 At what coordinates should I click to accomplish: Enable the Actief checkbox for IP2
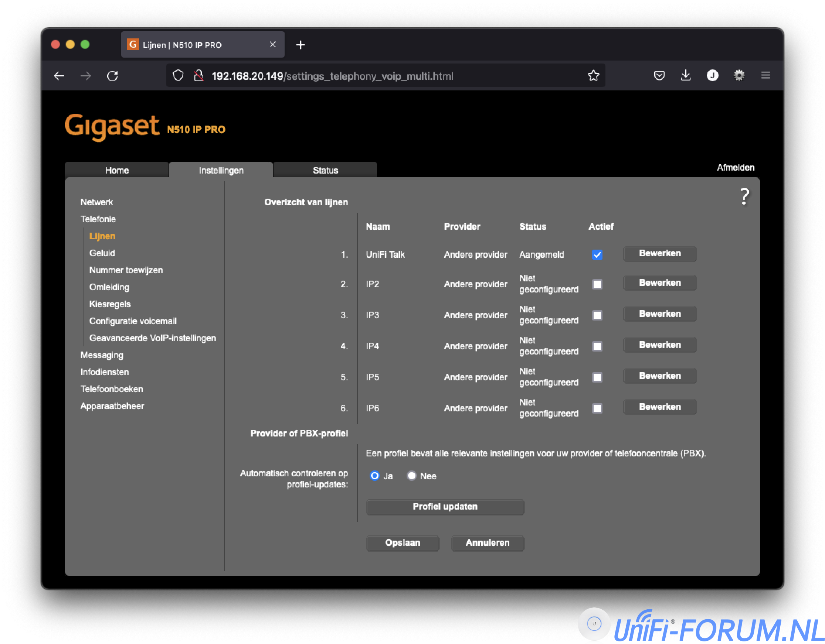pyautogui.click(x=597, y=284)
